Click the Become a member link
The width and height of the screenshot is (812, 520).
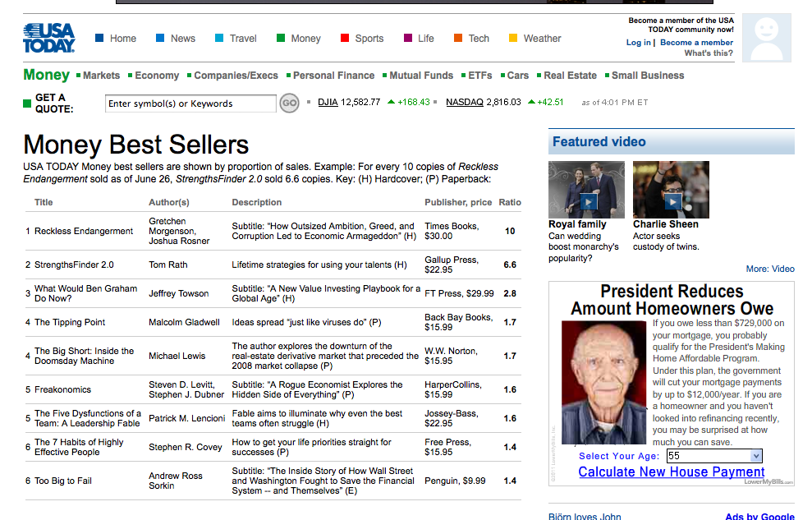(696, 43)
